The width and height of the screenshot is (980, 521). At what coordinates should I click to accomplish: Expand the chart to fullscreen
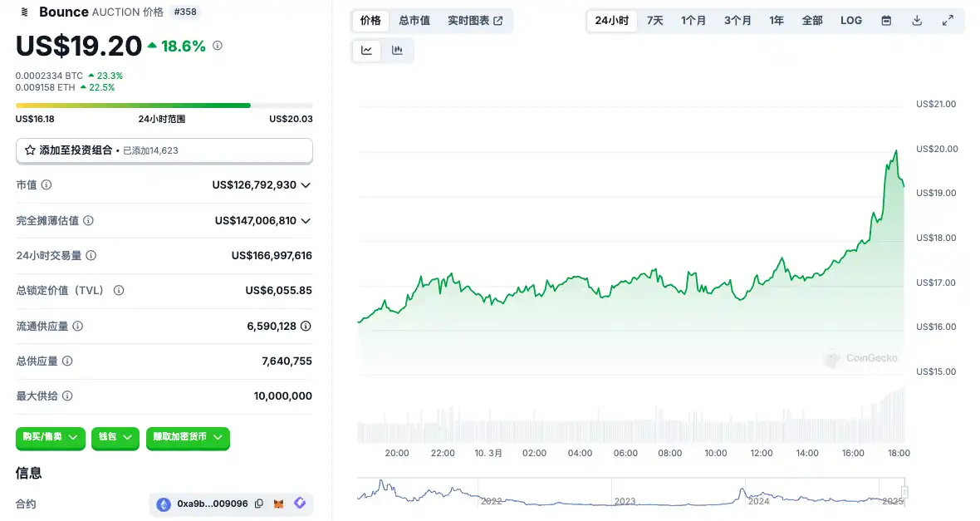(948, 21)
